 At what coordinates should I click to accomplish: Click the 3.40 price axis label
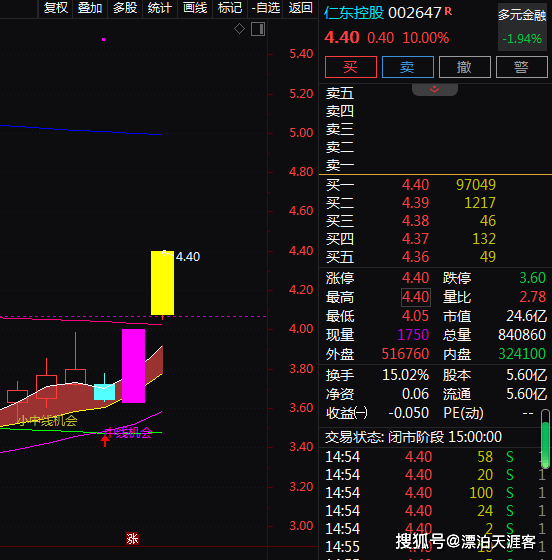(301, 447)
